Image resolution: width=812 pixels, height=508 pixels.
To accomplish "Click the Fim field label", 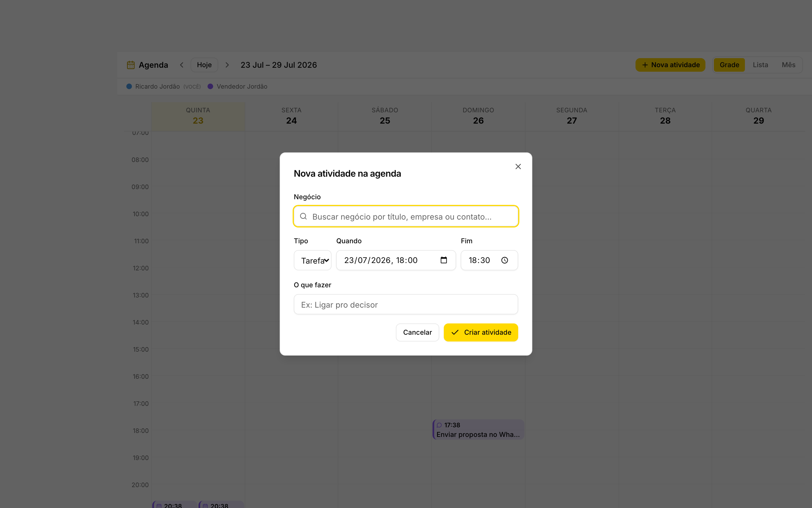I will click(x=466, y=241).
